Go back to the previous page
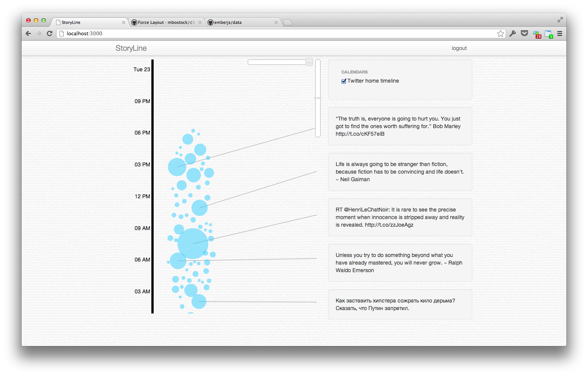Image resolution: width=588 pixels, height=376 pixels. coord(28,34)
